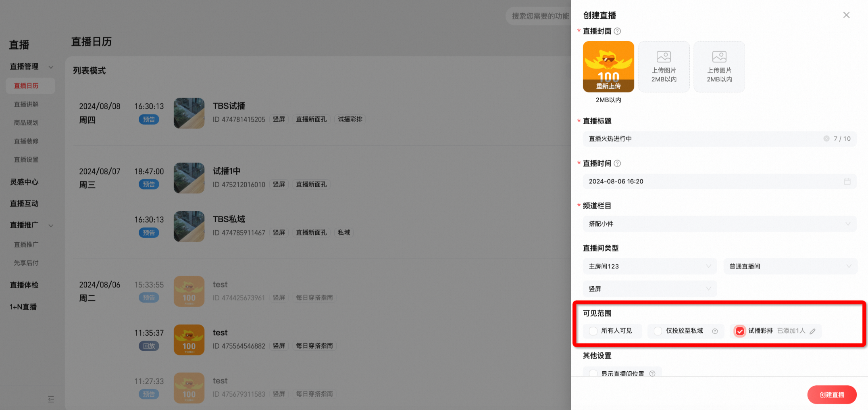Screen dimensions: 868x410
Task: Click the help icon beside 直播时间
Action: (617, 163)
